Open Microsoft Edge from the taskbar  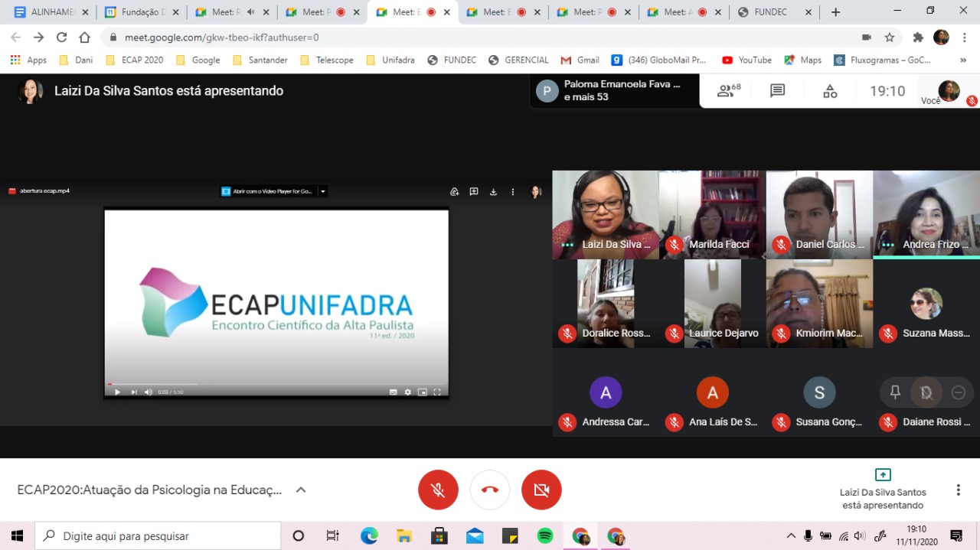(x=369, y=535)
